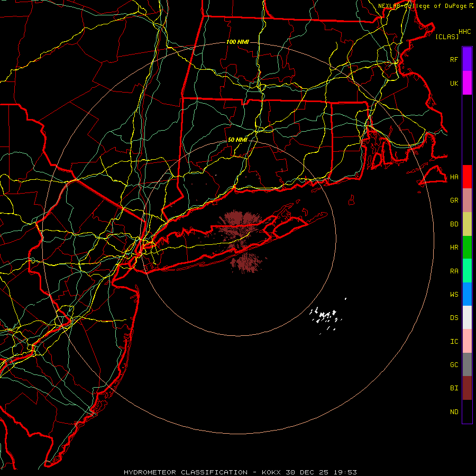The image size is (476, 476).
Task: Click the DS legend label
Action: point(454,318)
